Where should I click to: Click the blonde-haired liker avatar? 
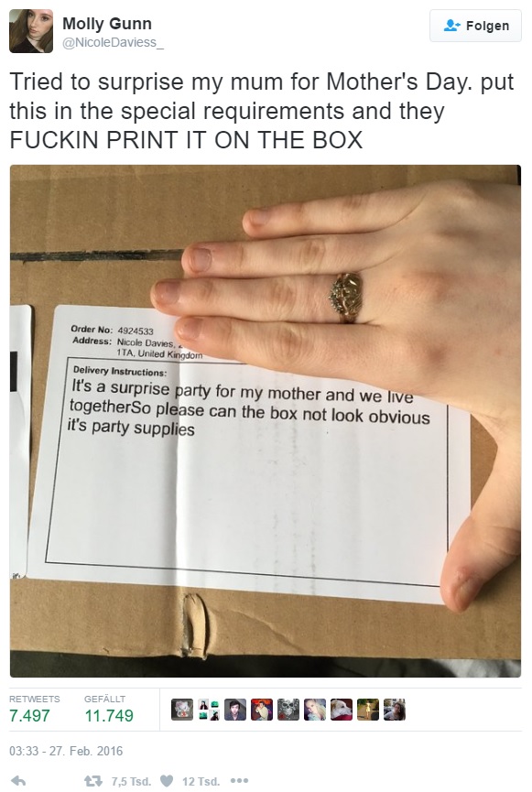point(315,710)
